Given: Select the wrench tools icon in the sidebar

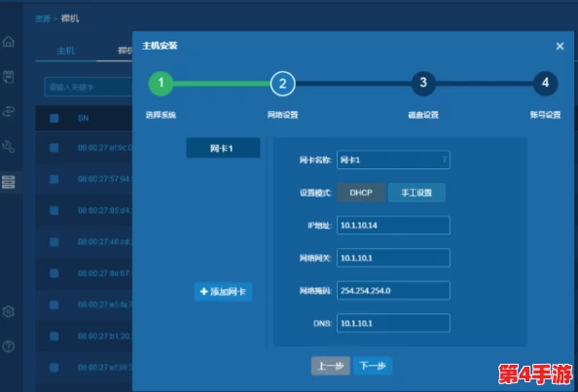Looking at the screenshot, I should (8, 146).
